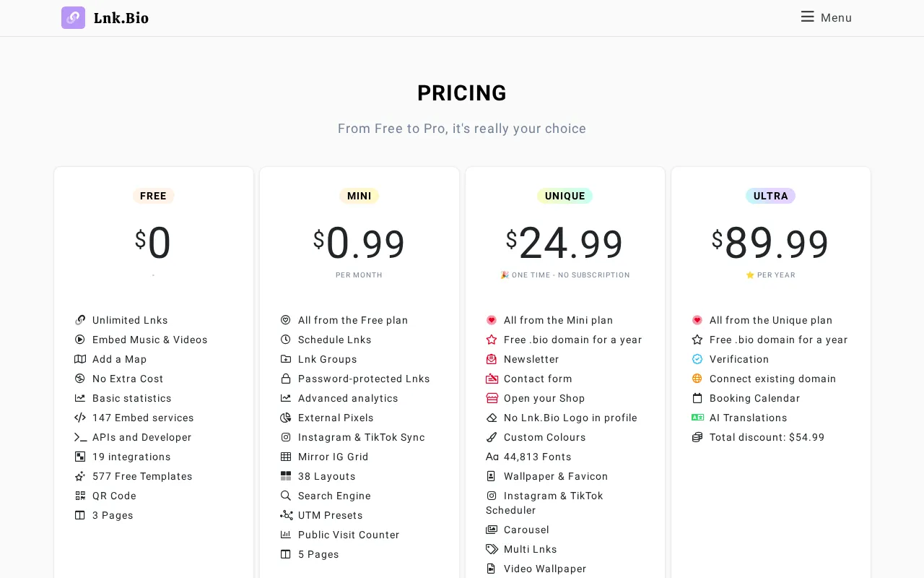
Task: Click the red envelope icon beside Newsletter
Action: tap(492, 359)
